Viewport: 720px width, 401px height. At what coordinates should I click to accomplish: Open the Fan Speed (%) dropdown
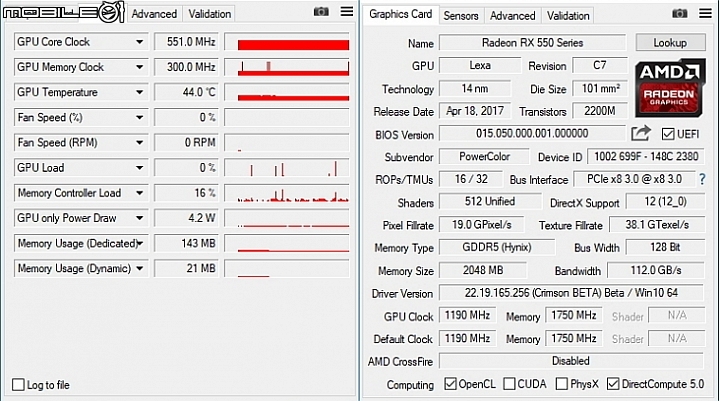[x=139, y=118]
